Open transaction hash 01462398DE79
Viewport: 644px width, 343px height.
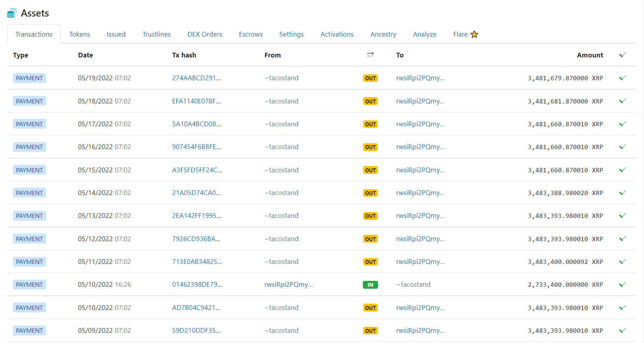click(197, 284)
